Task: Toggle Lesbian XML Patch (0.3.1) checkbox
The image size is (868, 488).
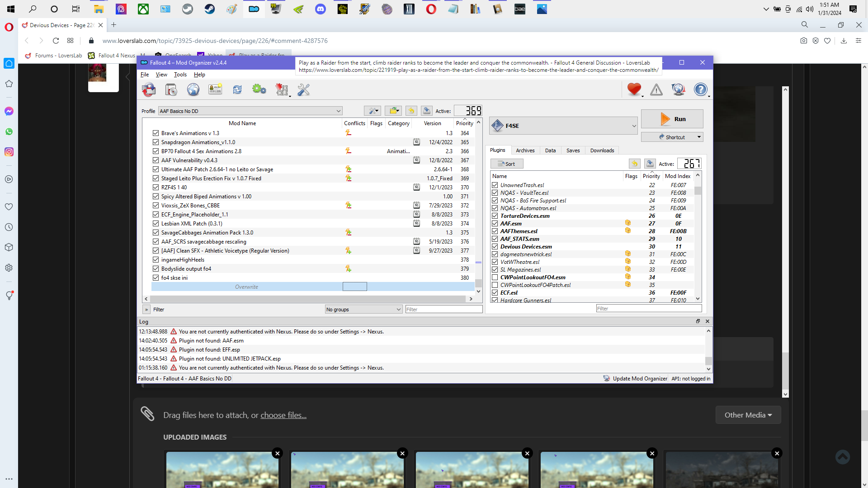Action: [x=156, y=224]
